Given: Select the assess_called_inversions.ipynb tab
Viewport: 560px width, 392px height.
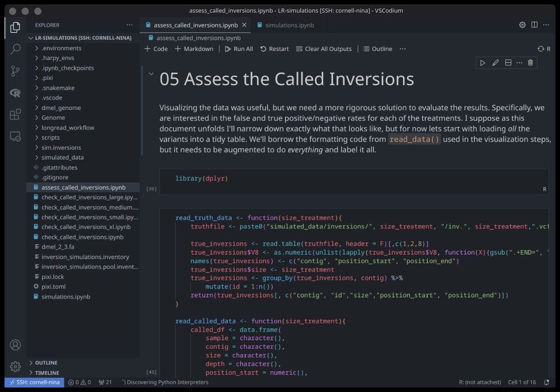Looking at the screenshot, I should [x=195, y=25].
